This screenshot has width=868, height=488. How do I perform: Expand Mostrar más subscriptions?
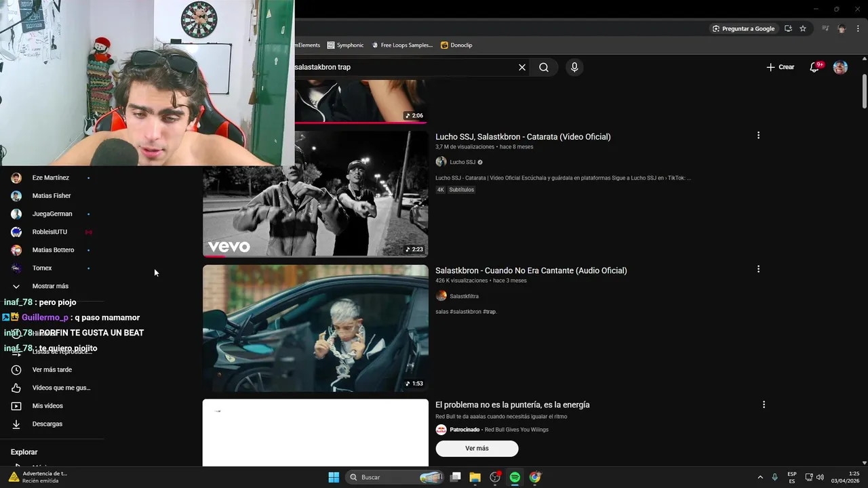(52, 286)
